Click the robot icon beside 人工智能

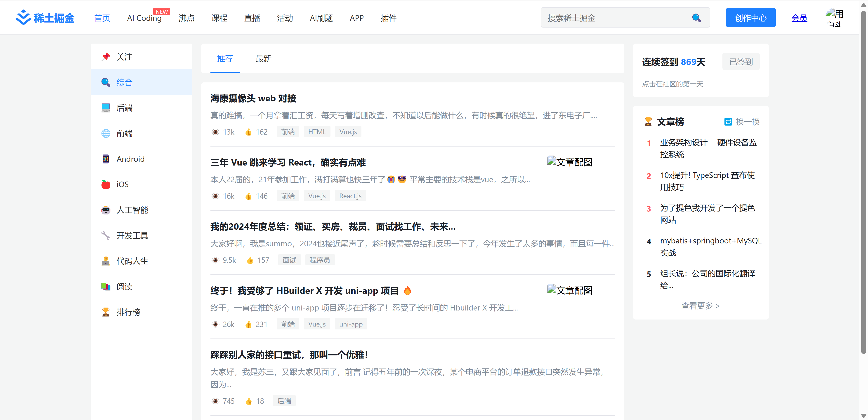tap(106, 210)
